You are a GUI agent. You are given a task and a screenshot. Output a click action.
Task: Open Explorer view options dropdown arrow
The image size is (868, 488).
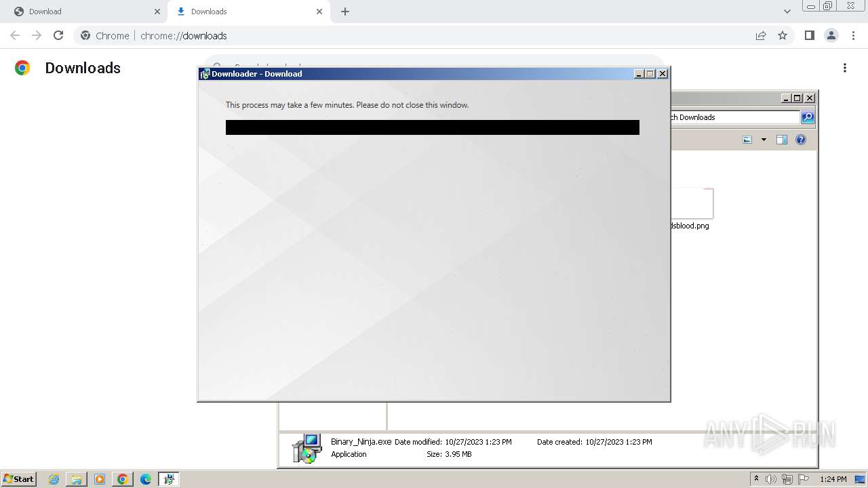(x=764, y=140)
